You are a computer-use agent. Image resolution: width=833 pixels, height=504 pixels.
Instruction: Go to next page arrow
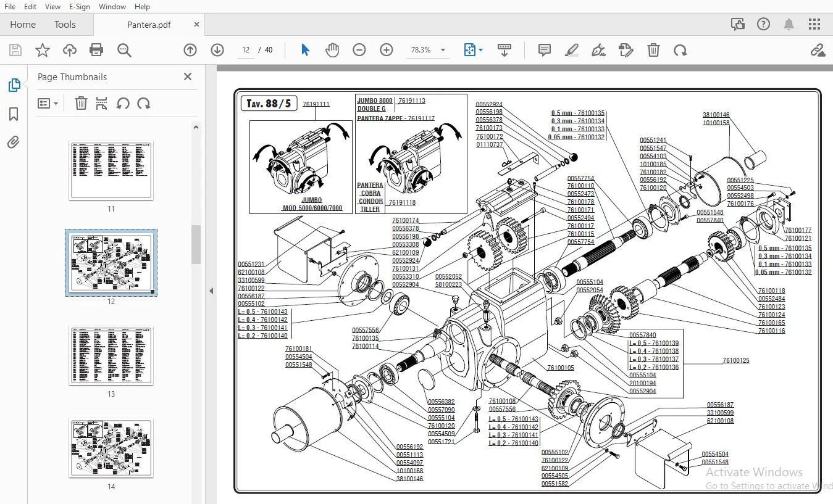217,50
